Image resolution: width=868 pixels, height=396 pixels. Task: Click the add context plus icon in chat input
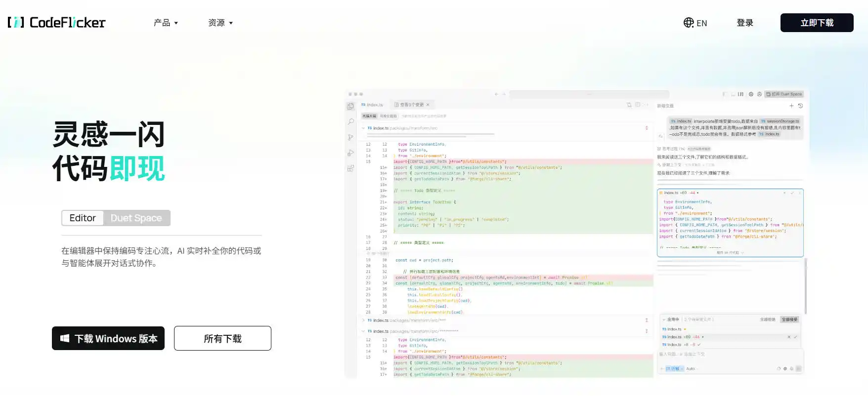click(662, 368)
